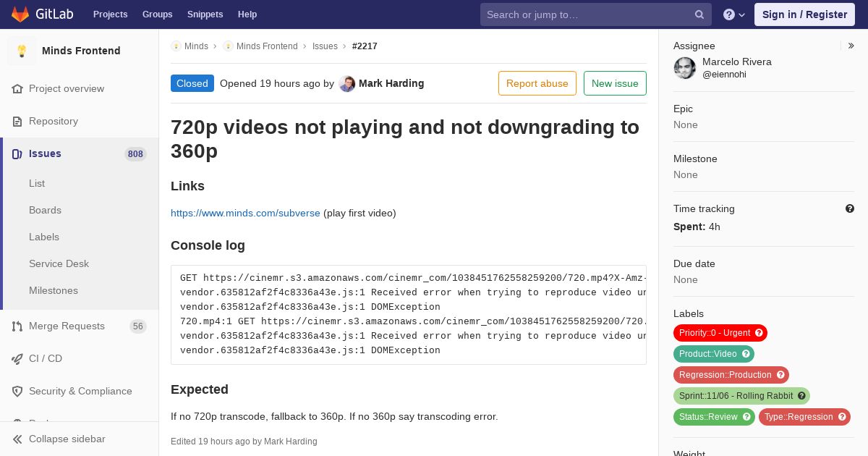Click the 808 issues count badge
This screenshot has height=456, width=868.
pyautogui.click(x=135, y=153)
